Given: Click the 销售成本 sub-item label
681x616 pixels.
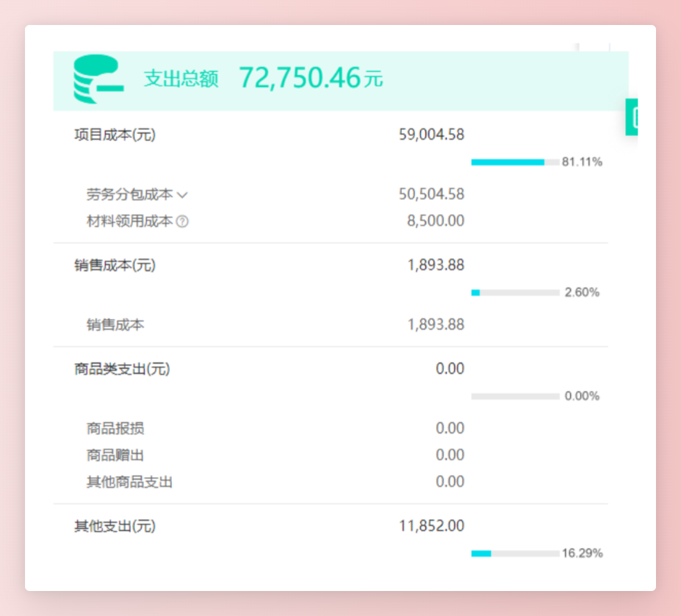Looking at the screenshot, I should click(115, 325).
